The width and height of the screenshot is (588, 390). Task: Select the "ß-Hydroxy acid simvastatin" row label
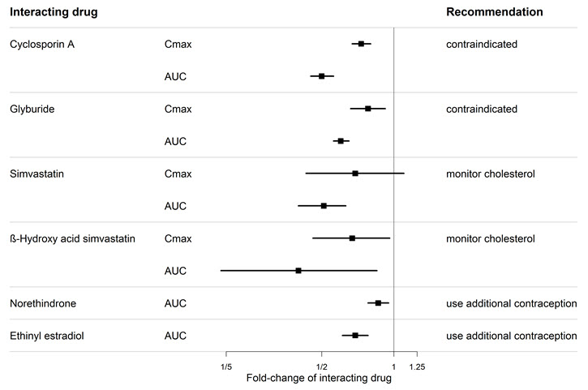click(x=72, y=238)
